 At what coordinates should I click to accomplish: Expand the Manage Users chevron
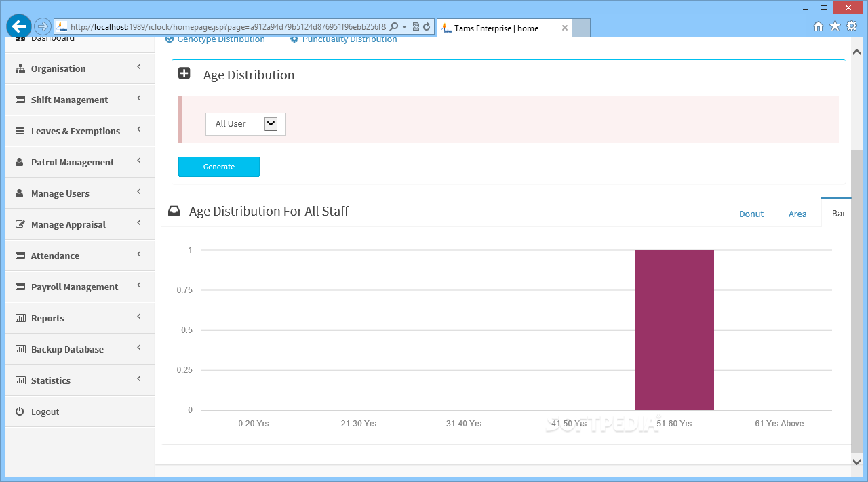tap(139, 192)
